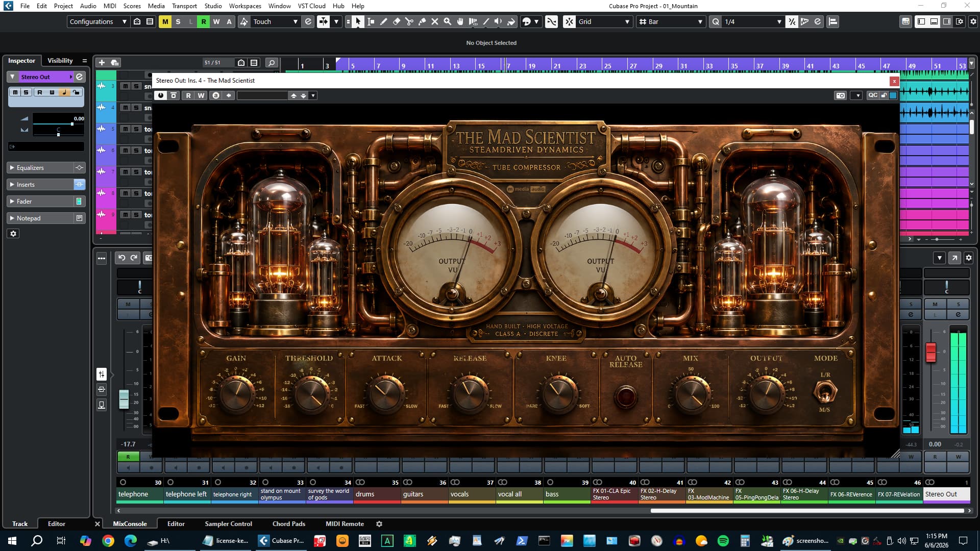Open Spotify from the taskbar
The width and height of the screenshot is (980, 551).
(x=723, y=541)
